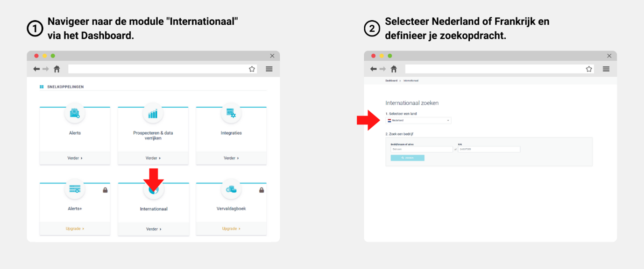Click the home icon in left browser
This screenshot has width=644, height=269.
57,69
